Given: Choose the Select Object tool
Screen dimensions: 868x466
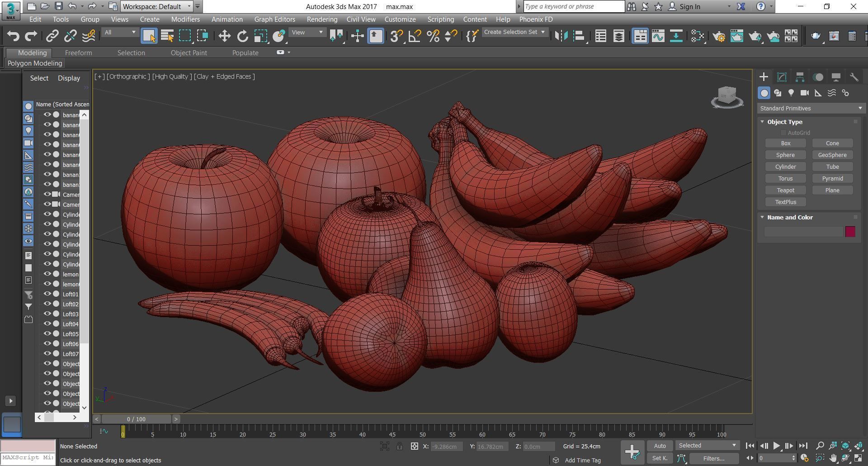Looking at the screenshot, I should coord(149,36).
